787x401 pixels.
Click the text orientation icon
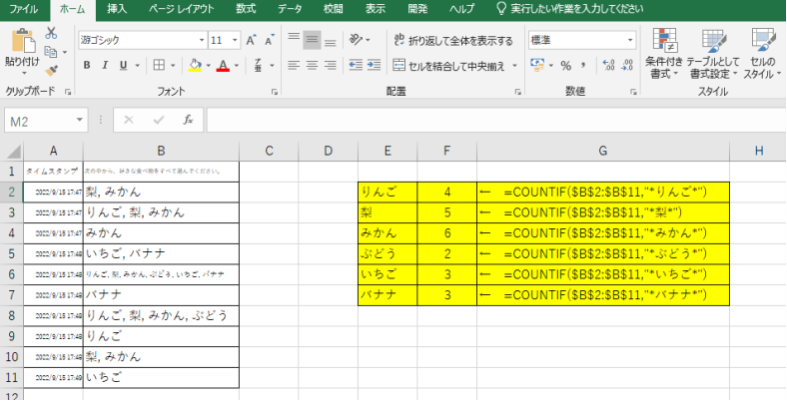pyautogui.click(x=356, y=40)
